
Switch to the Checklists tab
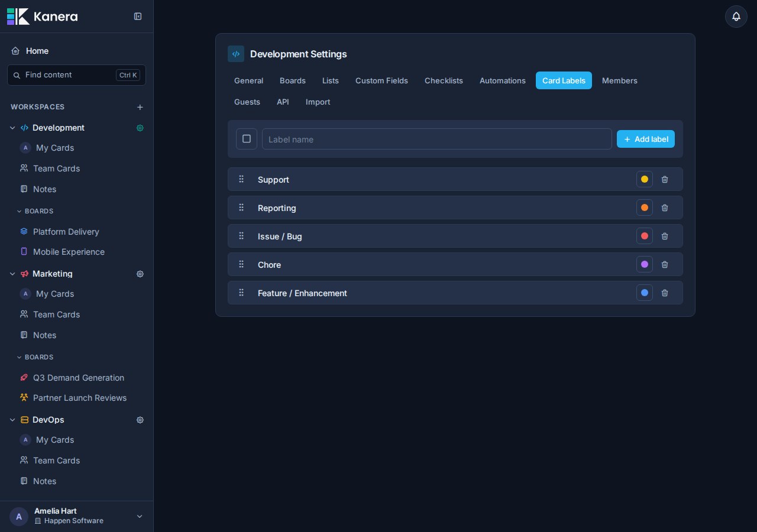click(444, 80)
